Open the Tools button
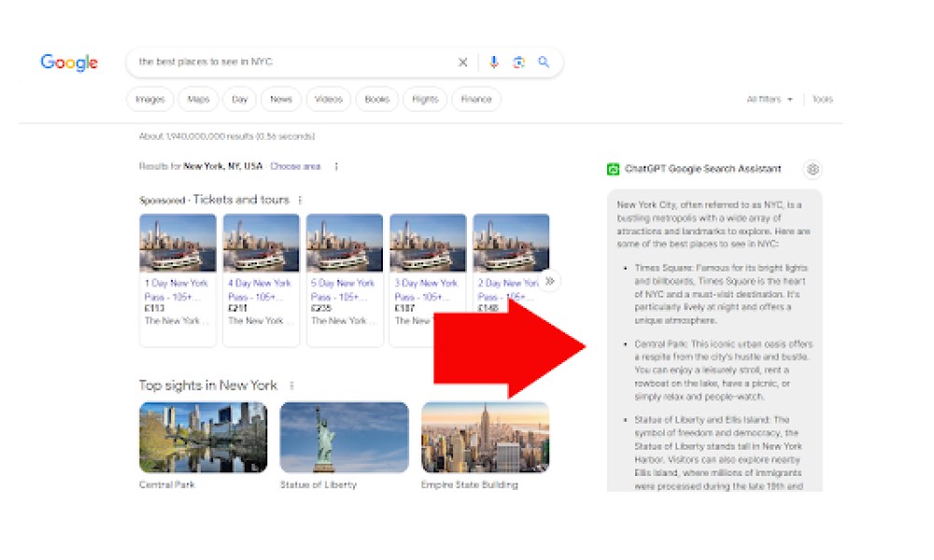This screenshot has height=560, width=934. pos(823,99)
